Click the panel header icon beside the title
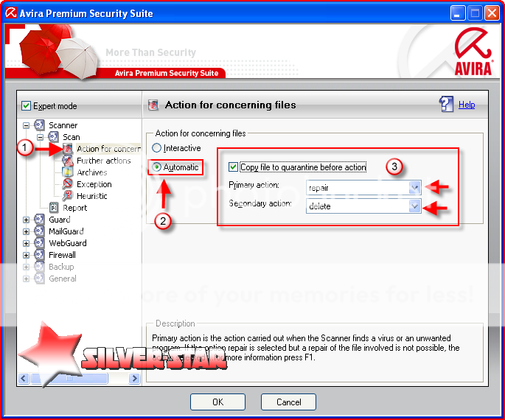Viewport: 505px width, 420px height. pyautogui.click(x=153, y=105)
